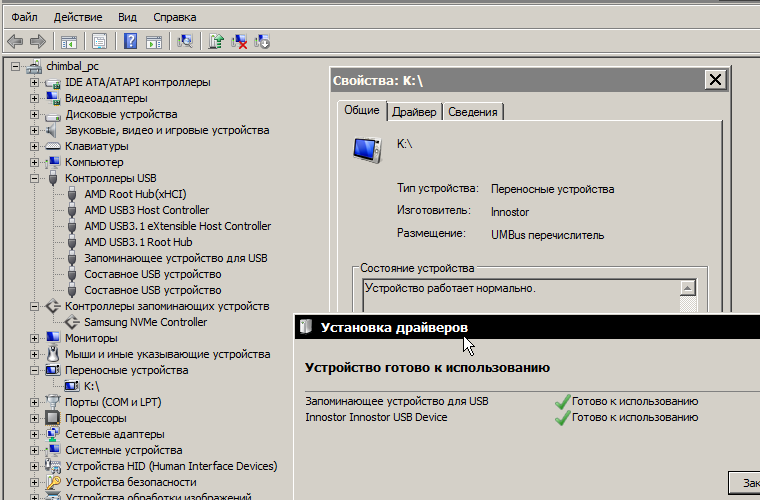Open the Действие menu

tap(77, 17)
